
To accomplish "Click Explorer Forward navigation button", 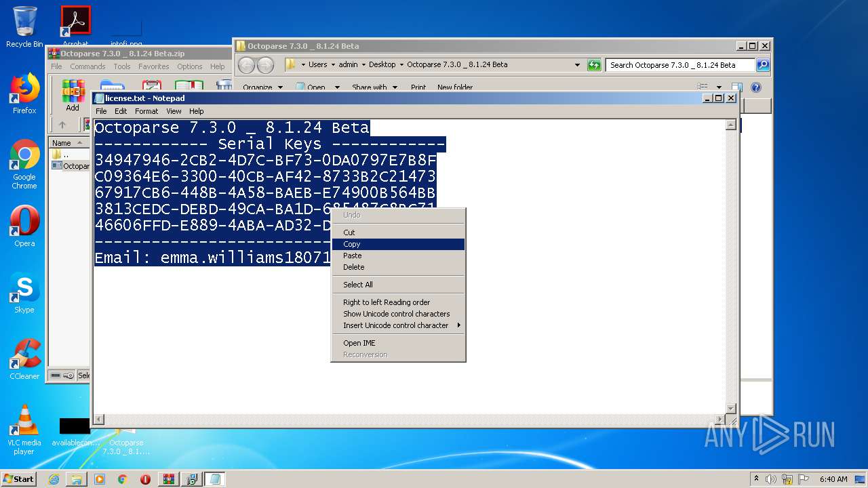I will pyautogui.click(x=266, y=65).
